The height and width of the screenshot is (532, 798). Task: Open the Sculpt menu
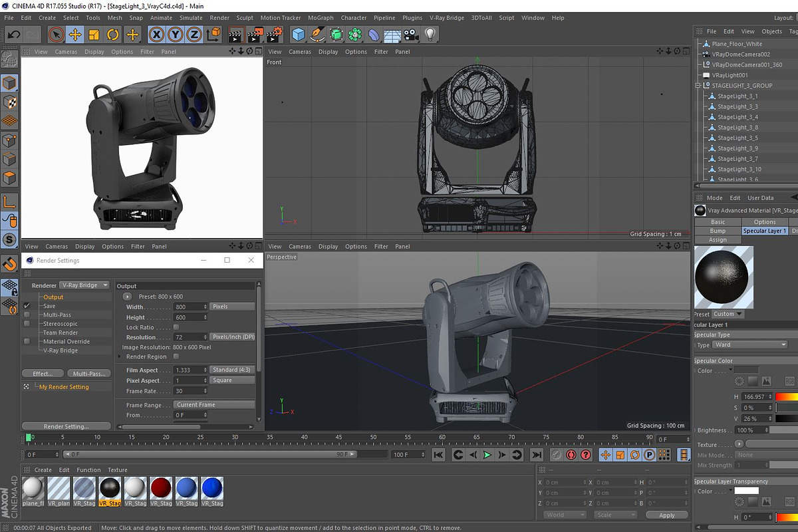point(245,18)
